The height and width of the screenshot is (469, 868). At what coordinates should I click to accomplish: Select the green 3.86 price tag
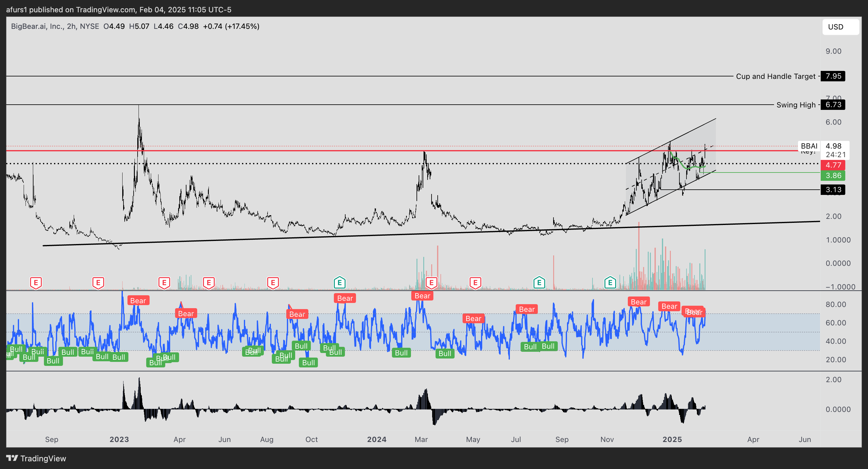pos(833,175)
